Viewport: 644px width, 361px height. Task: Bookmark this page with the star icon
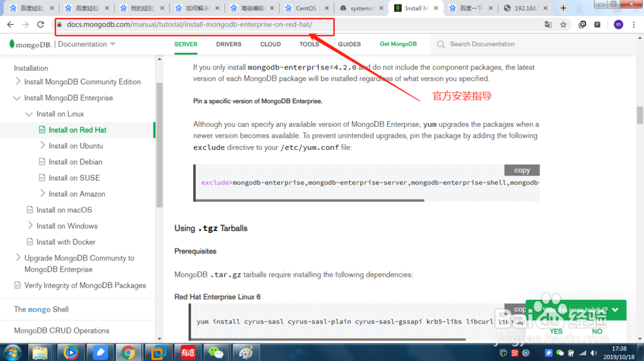click(x=563, y=24)
